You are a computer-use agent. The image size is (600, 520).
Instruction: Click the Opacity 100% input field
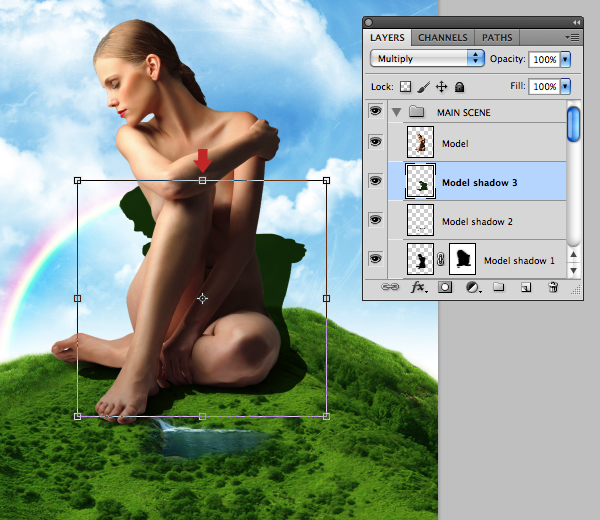(545, 59)
